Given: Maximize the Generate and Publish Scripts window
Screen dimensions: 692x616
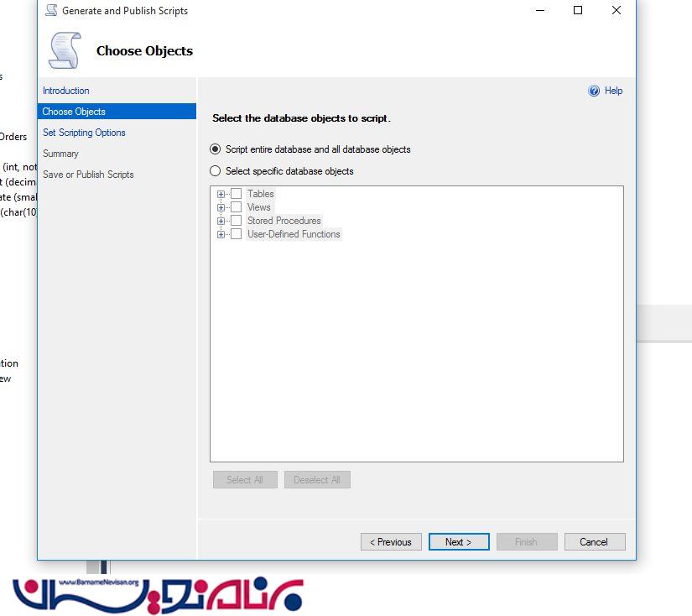Looking at the screenshot, I should tap(578, 10).
